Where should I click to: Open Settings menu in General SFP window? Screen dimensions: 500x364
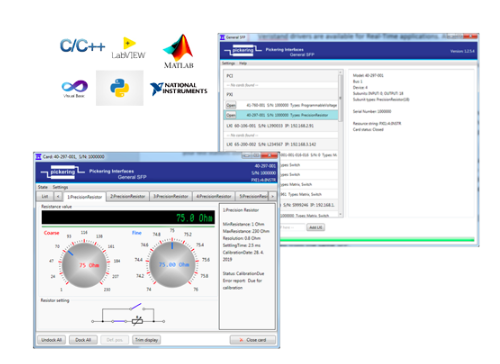(228, 63)
